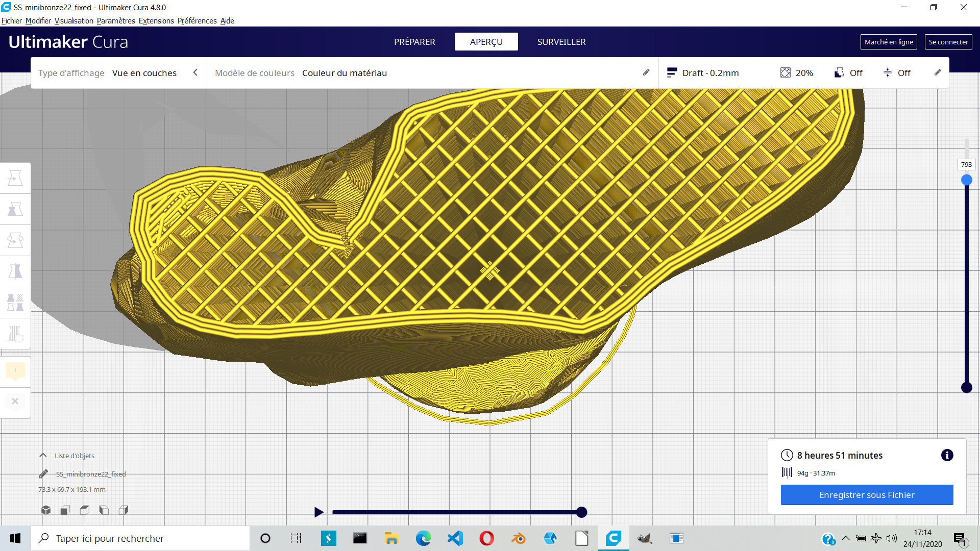Switch to left side view cube icon
Viewport: 980px width, 551px height.
coord(104,510)
